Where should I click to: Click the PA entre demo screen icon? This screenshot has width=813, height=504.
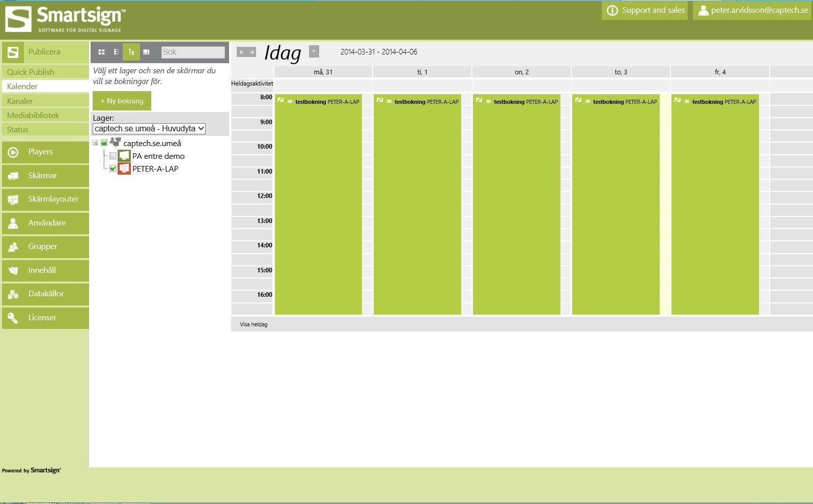coord(124,156)
